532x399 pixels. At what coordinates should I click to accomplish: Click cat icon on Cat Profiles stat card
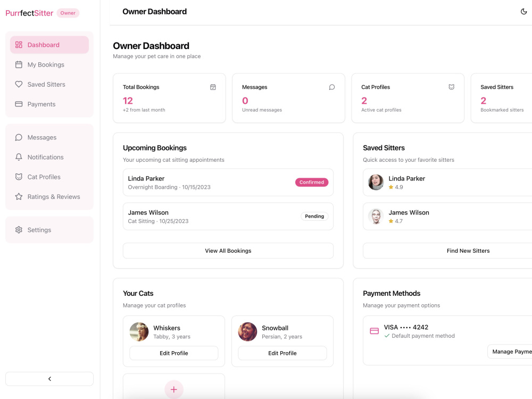point(451,87)
